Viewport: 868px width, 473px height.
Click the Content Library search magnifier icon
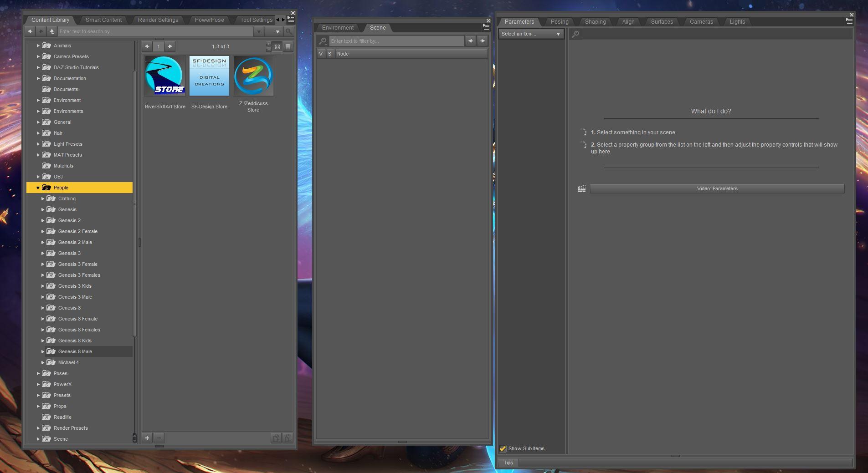288,31
